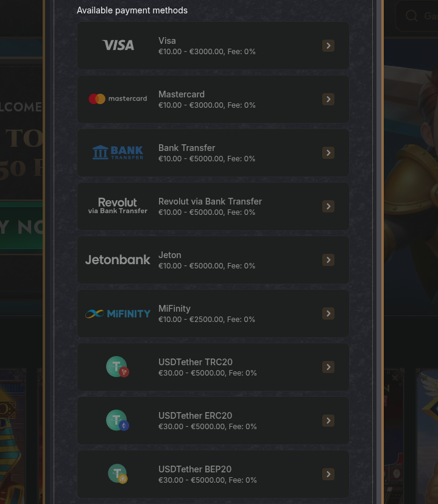Click the search magnifier icon behind dialog

pos(412,15)
